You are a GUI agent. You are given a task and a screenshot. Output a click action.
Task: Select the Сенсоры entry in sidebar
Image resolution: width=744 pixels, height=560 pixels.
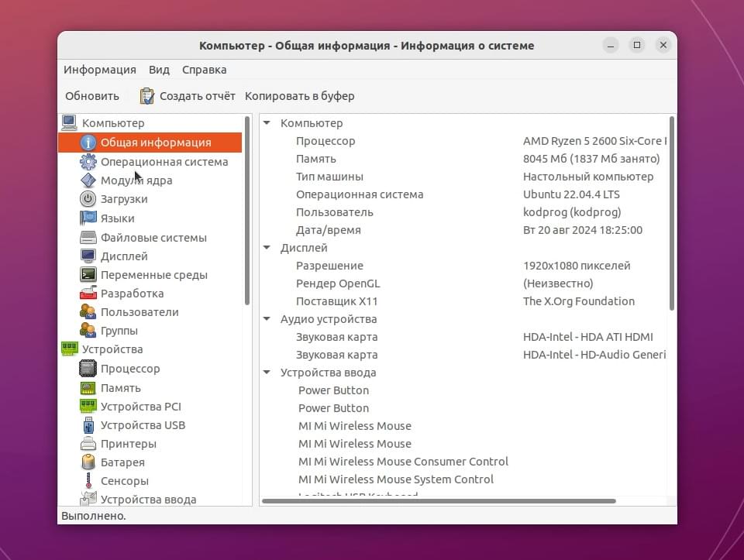coord(125,480)
